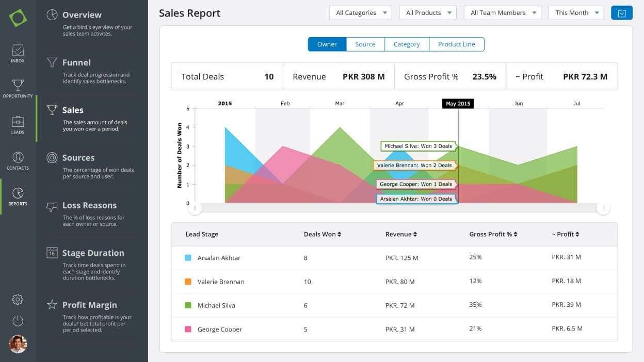Click Profit Margin star icon
This screenshot has width=644, height=362.
tap(52, 305)
